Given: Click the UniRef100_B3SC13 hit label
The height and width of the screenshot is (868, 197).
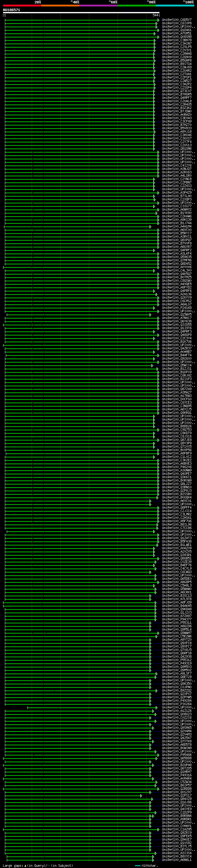Looking at the screenshot, I should point(176,596).
